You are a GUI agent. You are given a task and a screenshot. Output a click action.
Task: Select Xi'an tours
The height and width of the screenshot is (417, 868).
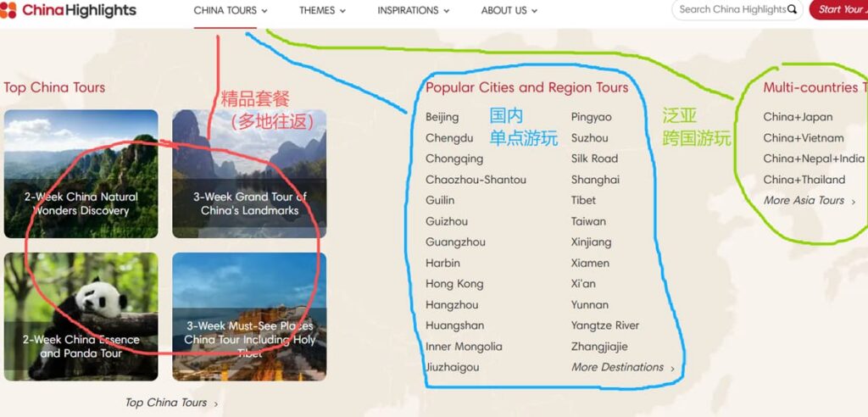click(x=583, y=284)
